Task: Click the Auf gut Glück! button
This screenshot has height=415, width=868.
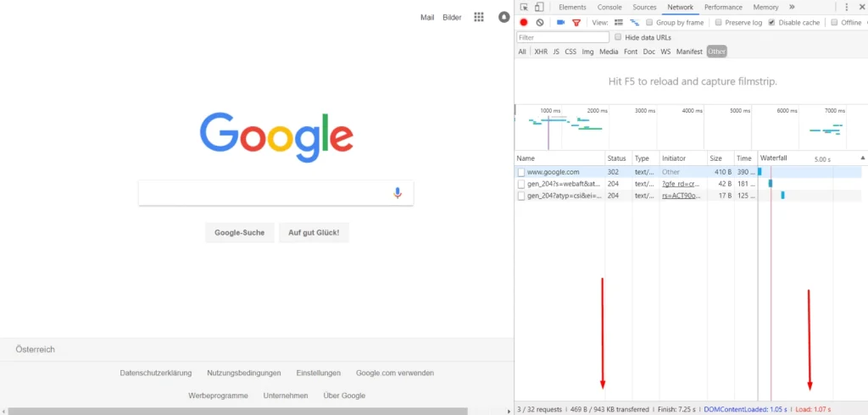Action: point(314,233)
